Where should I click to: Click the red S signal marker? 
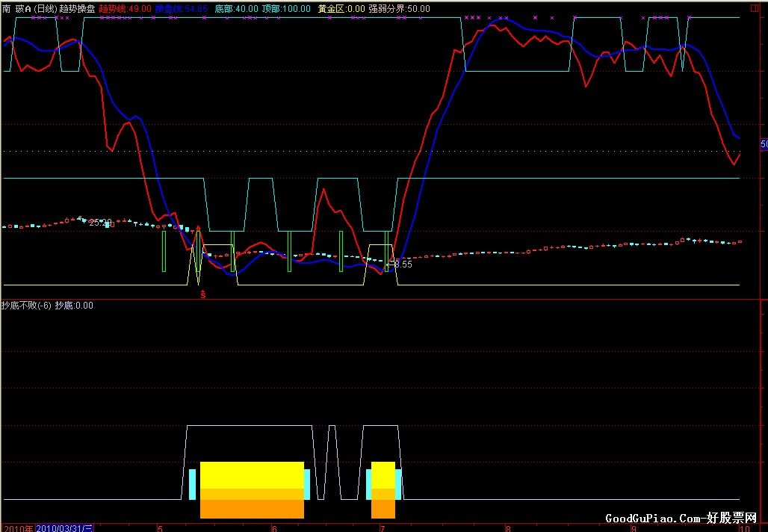202,294
